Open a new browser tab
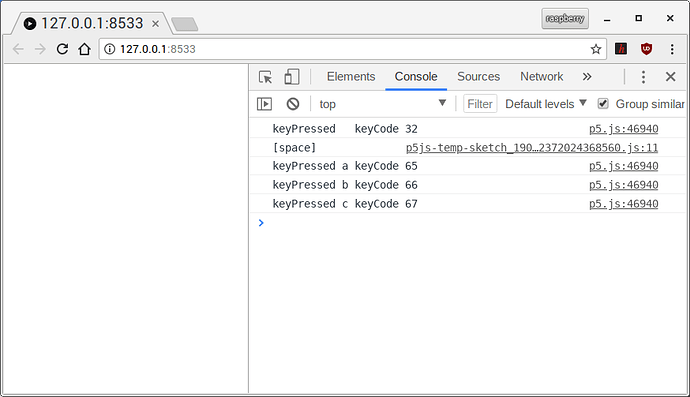The width and height of the screenshot is (690, 397). pos(184,24)
